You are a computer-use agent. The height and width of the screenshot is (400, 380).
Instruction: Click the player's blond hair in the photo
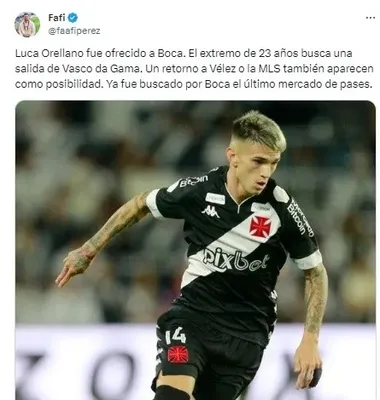click(x=259, y=129)
